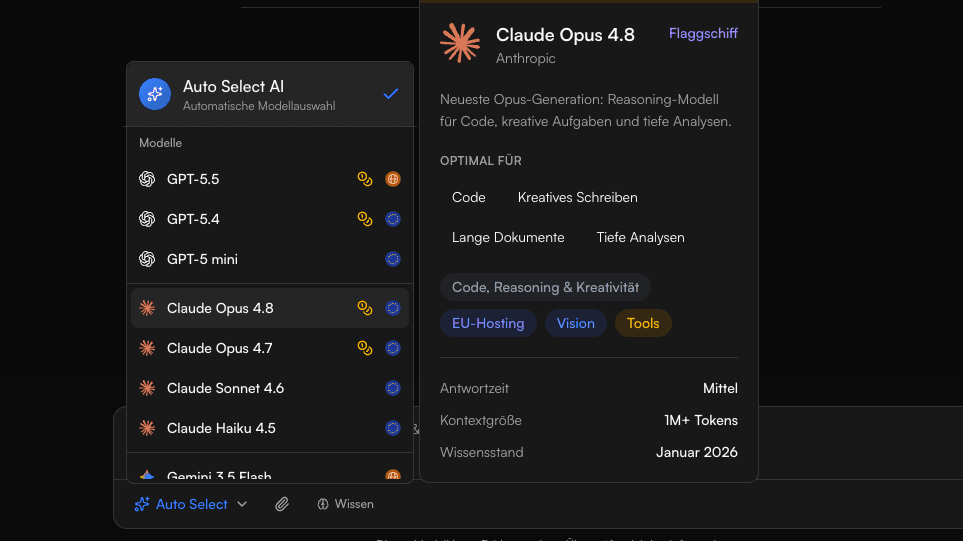Screen dimensions: 963x541
Task: Select the Claude Sonnet 4.6 model
Action: point(270,387)
